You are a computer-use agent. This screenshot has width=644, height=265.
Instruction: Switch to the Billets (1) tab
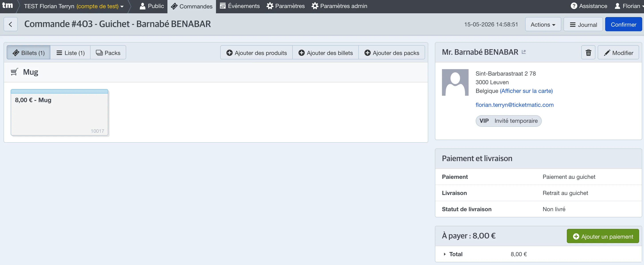(29, 53)
